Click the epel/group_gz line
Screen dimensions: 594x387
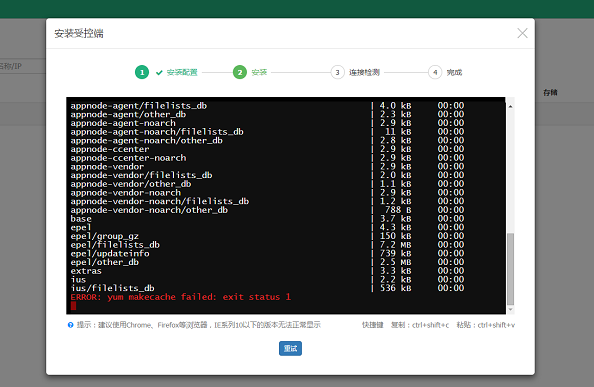click(105, 236)
